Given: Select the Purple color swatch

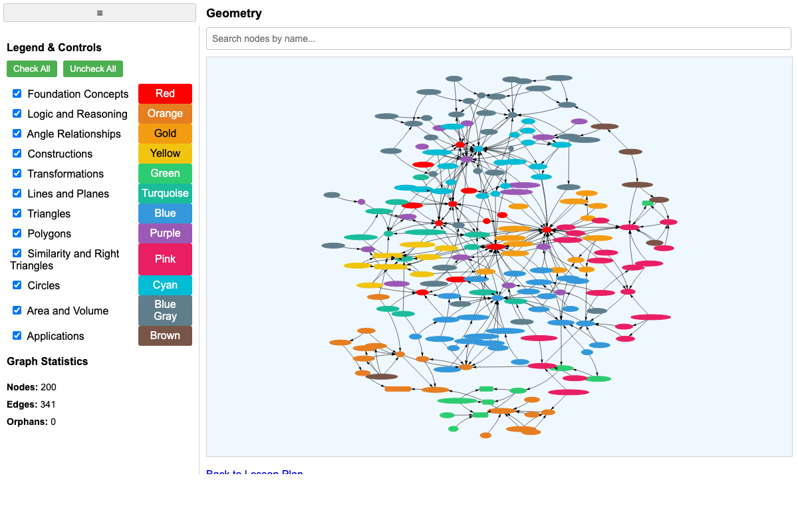Looking at the screenshot, I should pos(164,233).
